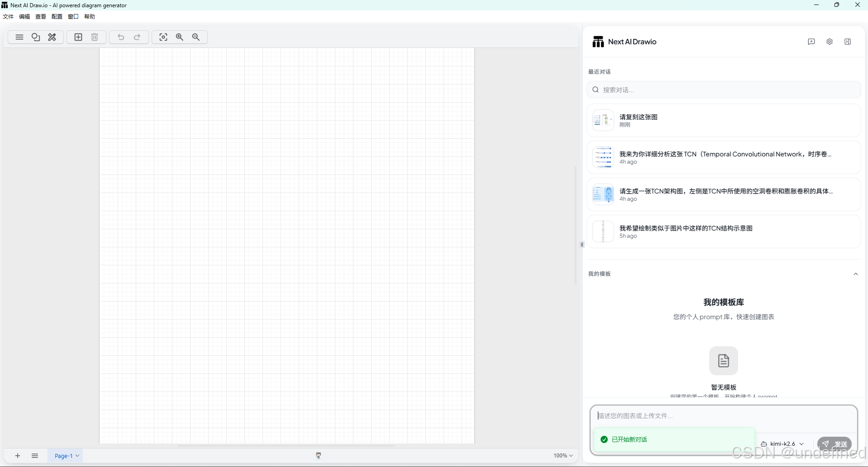Image resolution: width=868 pixels, height=467 pixels.
Task: Click the Delete trash icon
Action: [x=95, y=37]
